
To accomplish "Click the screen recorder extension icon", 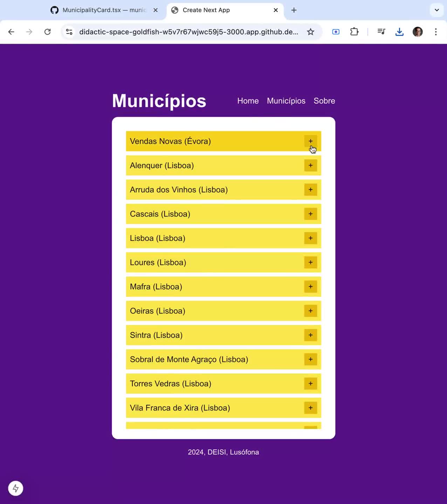I will tap(336, 32).
